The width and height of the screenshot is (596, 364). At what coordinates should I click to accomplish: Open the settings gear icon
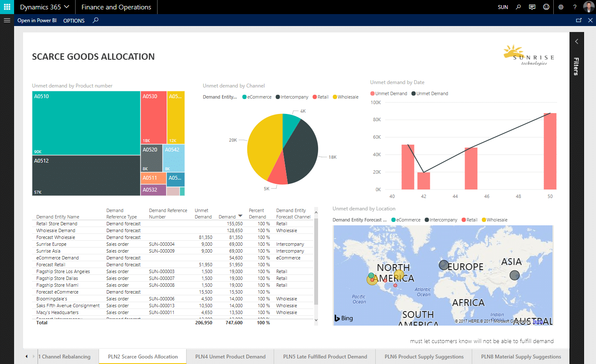pos(561,7)
